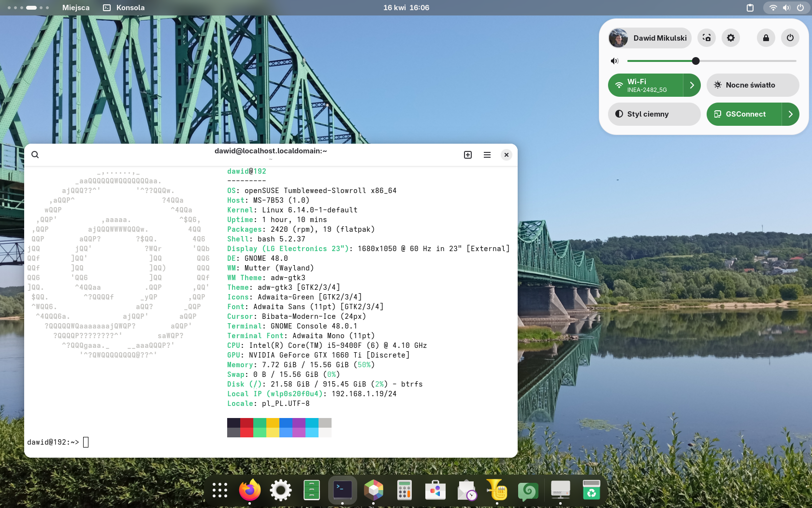Open system settings from quick settings gear
Screen dimensions: 812x508
[x=730, y=38]
